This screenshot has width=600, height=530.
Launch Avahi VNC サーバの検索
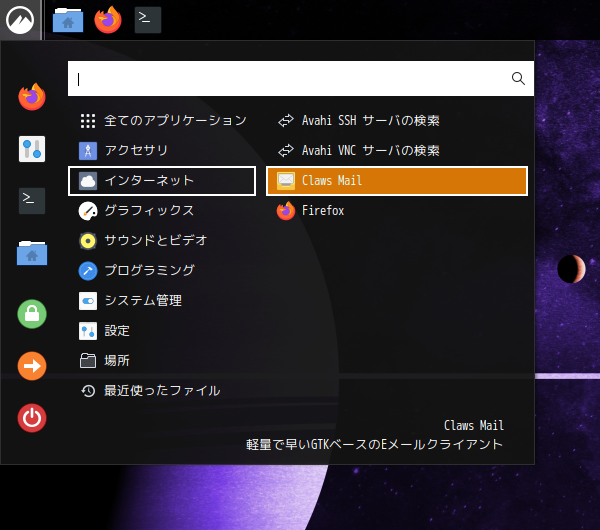click(x=397, y=151)
